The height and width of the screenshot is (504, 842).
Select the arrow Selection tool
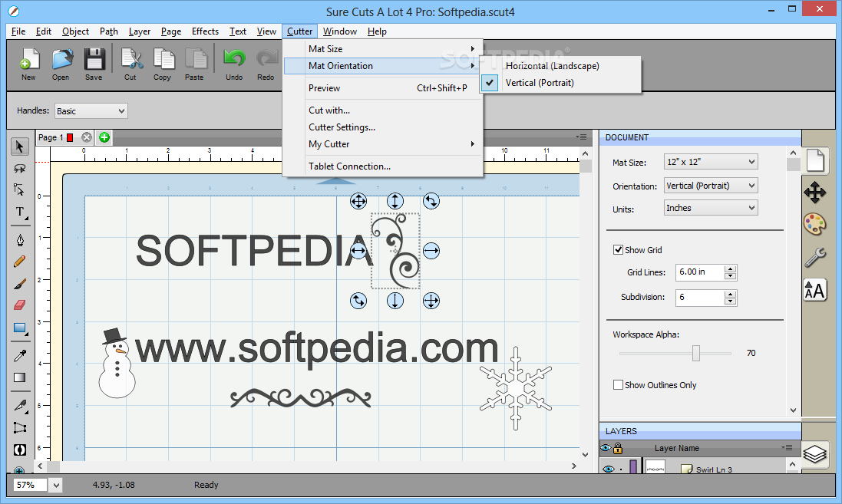[20, 147]
